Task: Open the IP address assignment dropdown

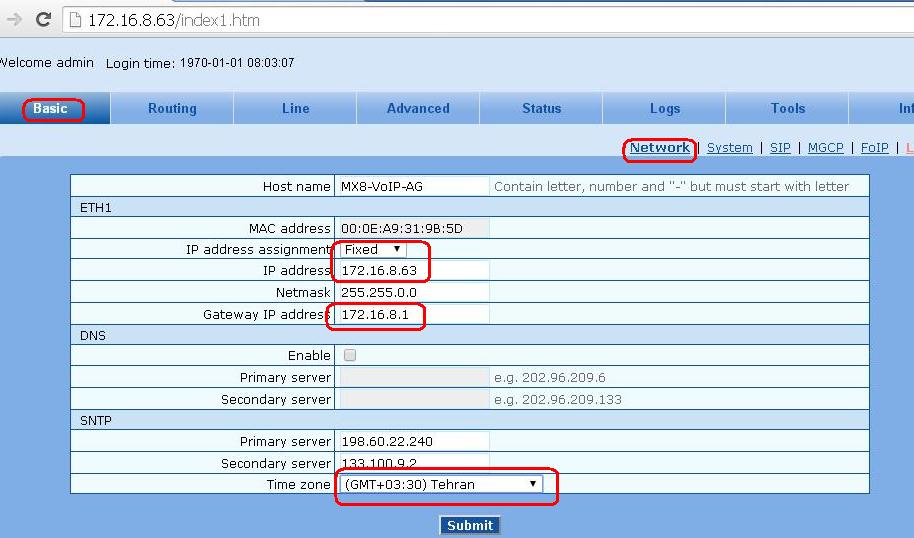Action: pos(373,249)
